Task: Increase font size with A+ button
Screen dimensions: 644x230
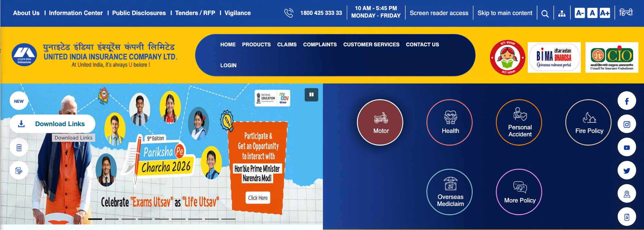Action: (605, 13)
